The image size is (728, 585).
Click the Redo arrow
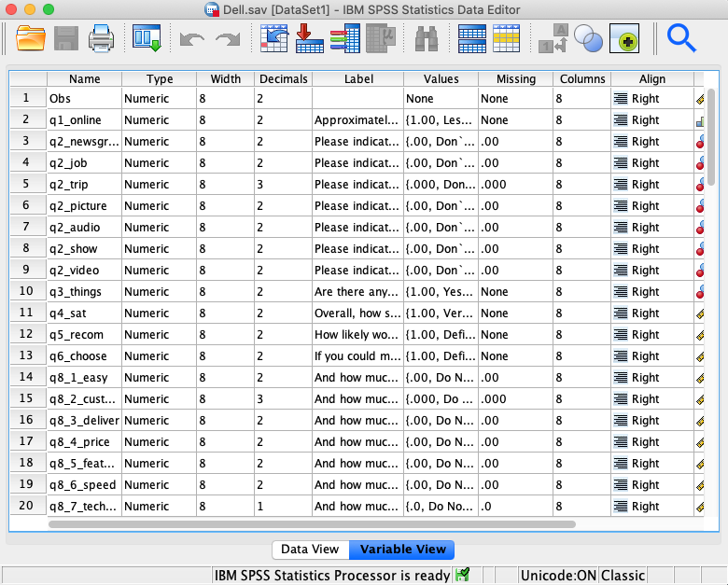(x=228, y=39)
